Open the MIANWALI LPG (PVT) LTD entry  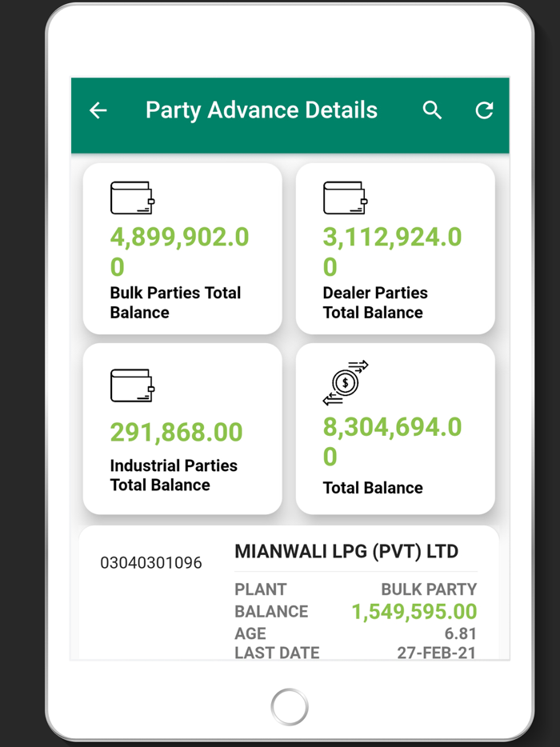tap(346, 551)
